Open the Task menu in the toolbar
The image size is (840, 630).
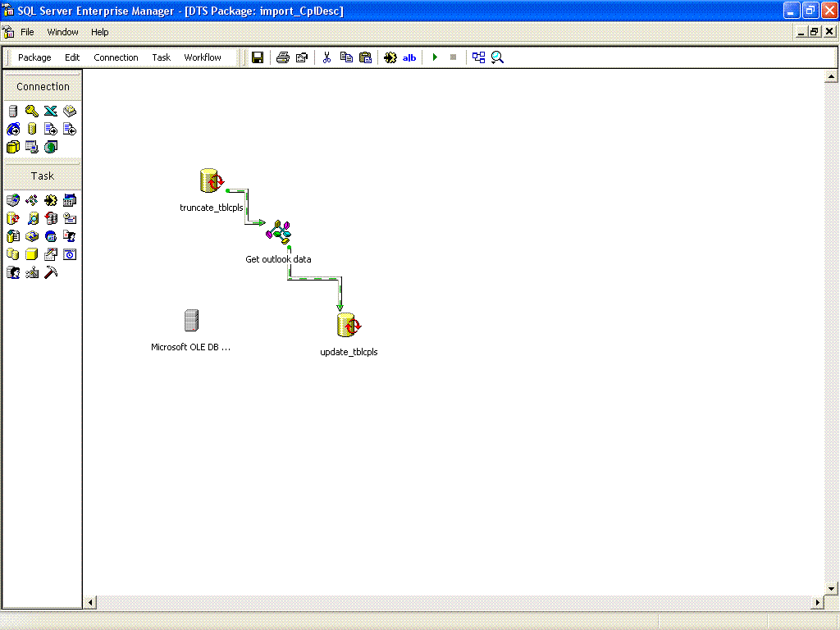(162, 57)
